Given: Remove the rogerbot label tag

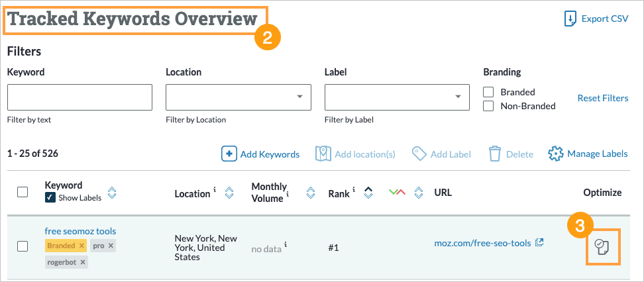Looking at the screenshot, I should click(x=83, y=262).
